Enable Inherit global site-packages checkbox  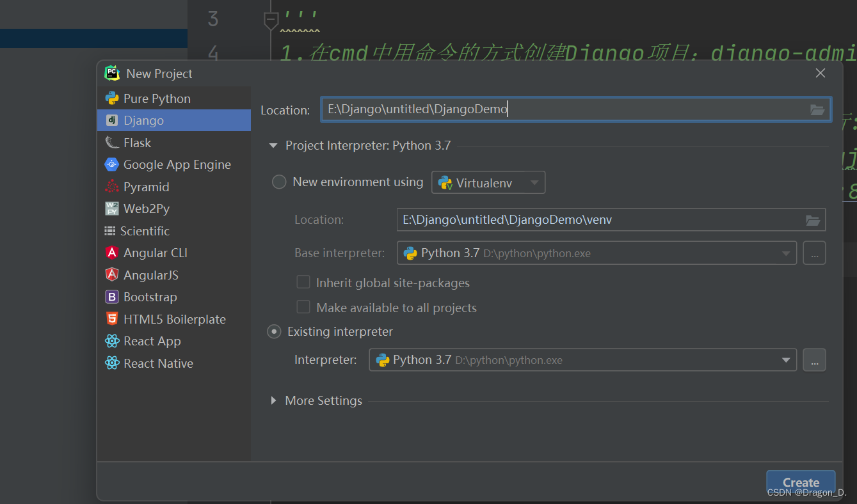point(303,283)
